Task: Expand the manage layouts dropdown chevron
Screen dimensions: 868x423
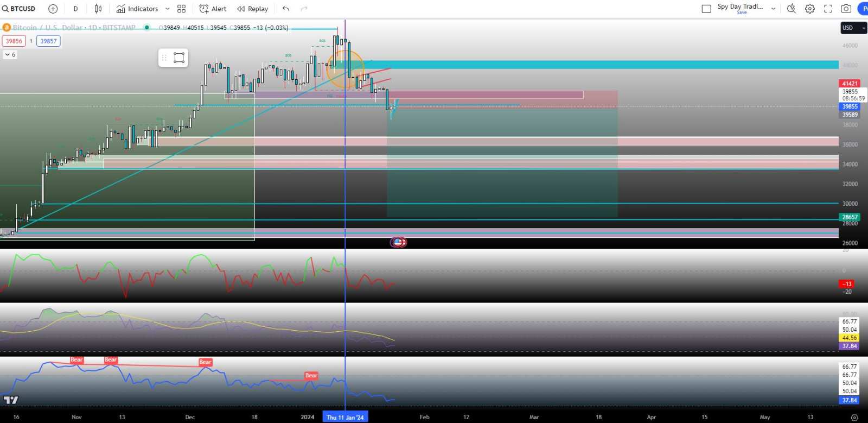Action: [773, 9]
